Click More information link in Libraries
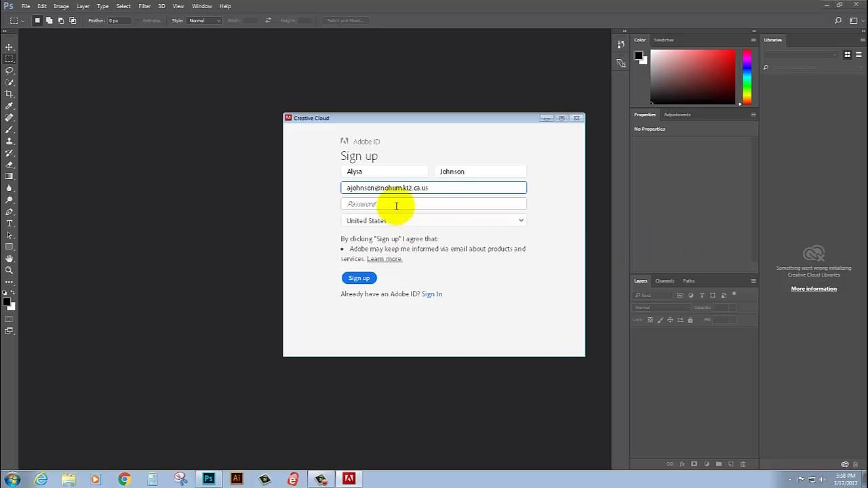This screenshot has height=488, width=868. (814, 289)
